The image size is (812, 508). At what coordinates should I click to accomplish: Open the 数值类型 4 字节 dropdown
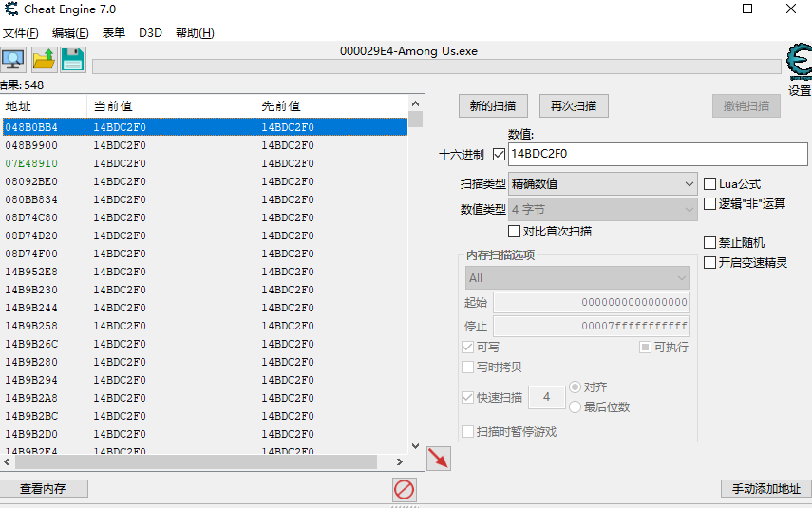[603, 209]
